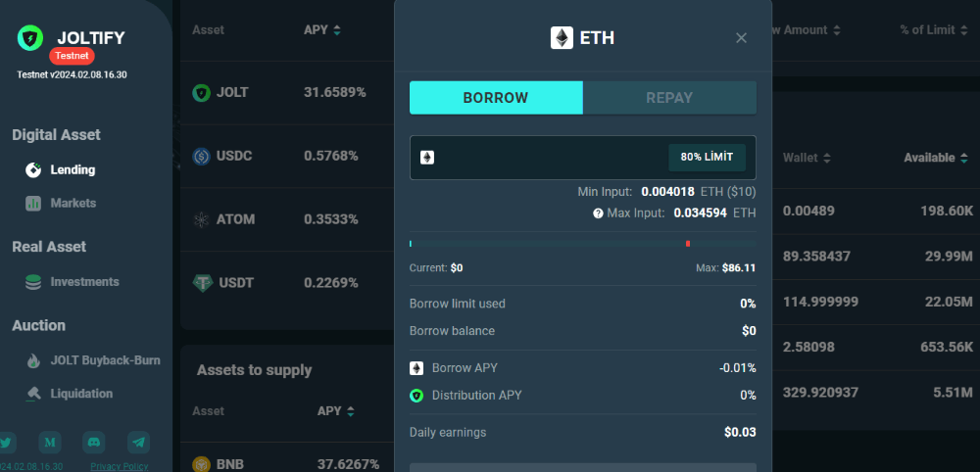Open JOLT Buyback-Burn auction
Screen dimensions: 980x472
[105, 360]
